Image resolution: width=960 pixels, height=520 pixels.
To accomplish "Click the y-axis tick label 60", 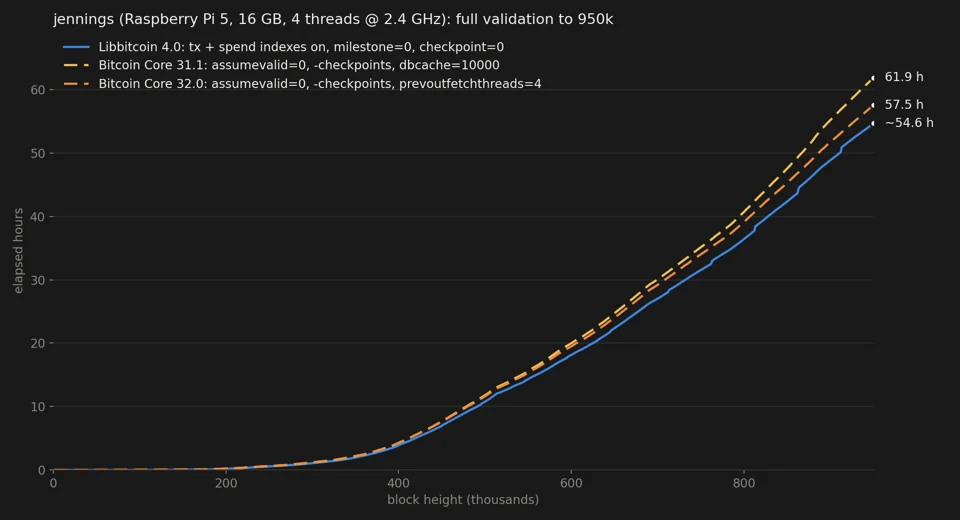I will (38, 90).
